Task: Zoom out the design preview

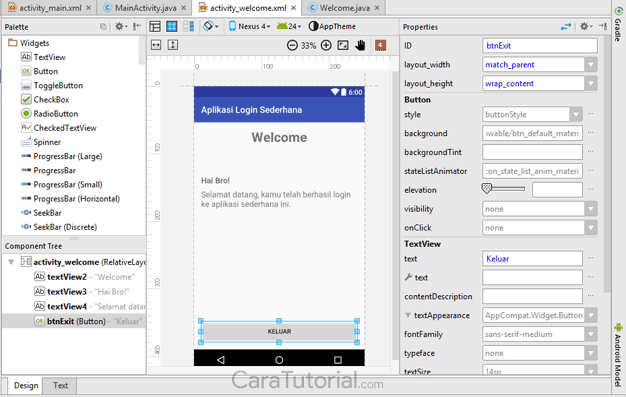Action: click(x=292, y=45)
